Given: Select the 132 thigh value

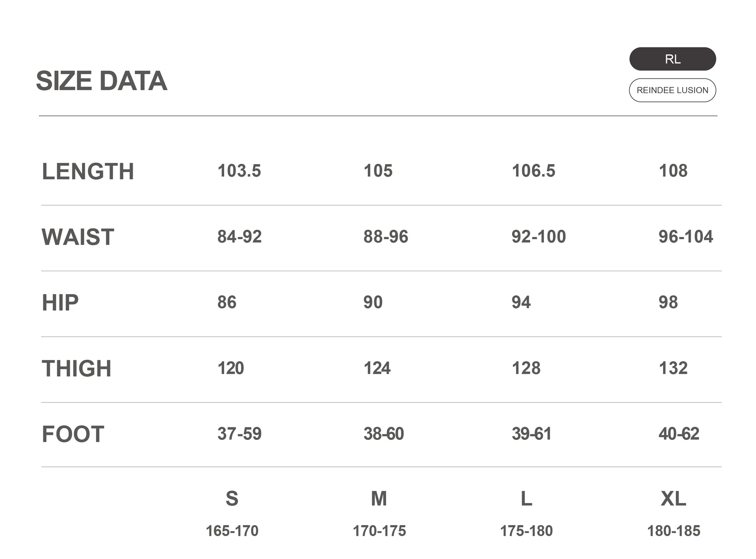Looking at the screenshot, I should (673, 368).
